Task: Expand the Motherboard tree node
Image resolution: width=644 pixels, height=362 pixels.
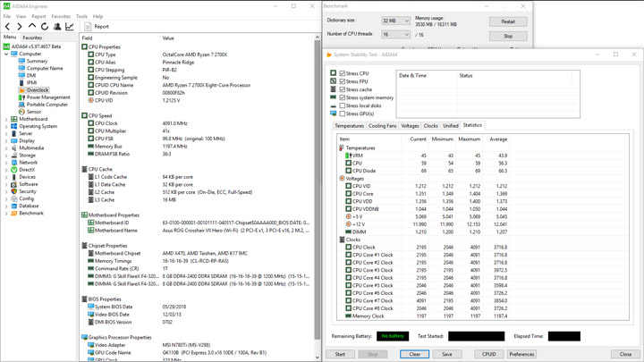Action: [6, 119]
